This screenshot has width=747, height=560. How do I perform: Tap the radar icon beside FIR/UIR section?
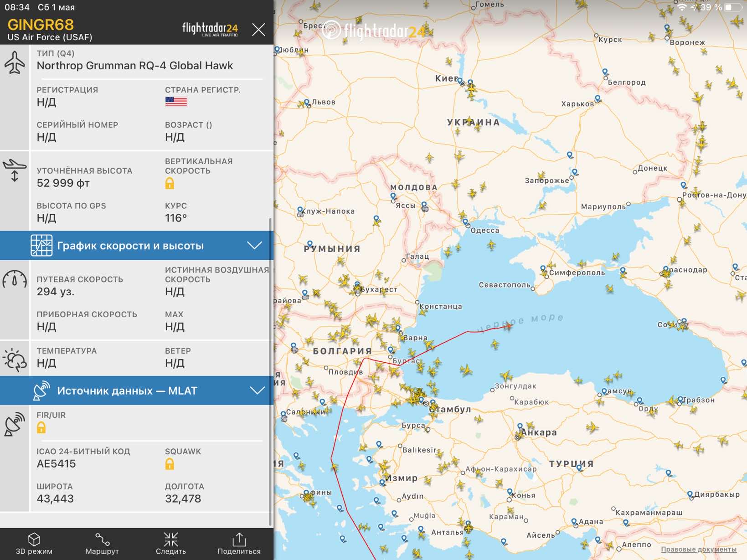click(15, 424)
